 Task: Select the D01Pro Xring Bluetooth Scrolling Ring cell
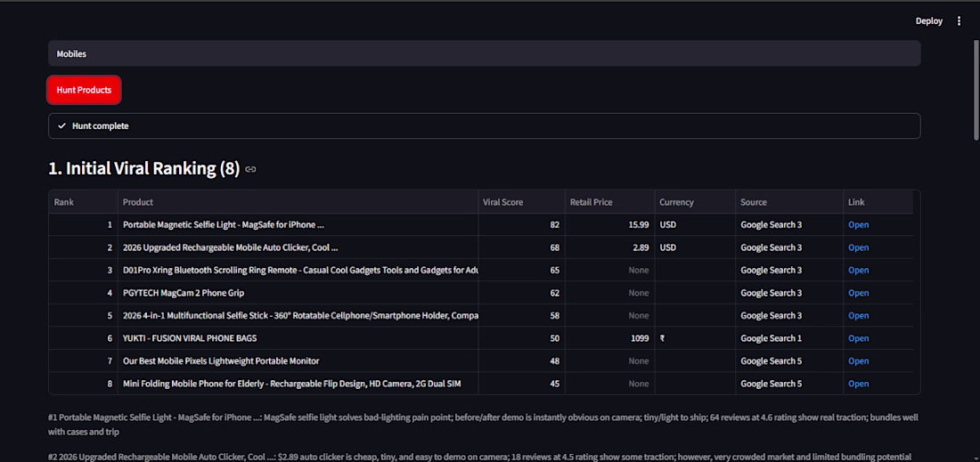click(298, 271)
